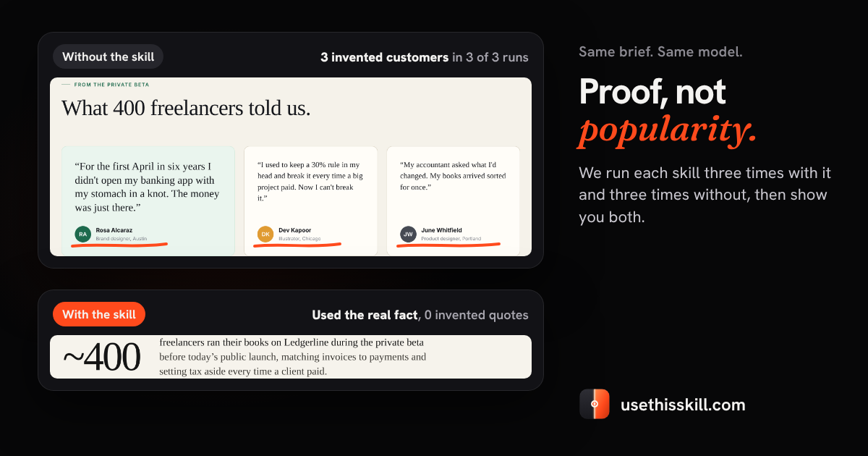Click the '~400' large statistic number
Viewport: 868px width, 456px height.
101,357
